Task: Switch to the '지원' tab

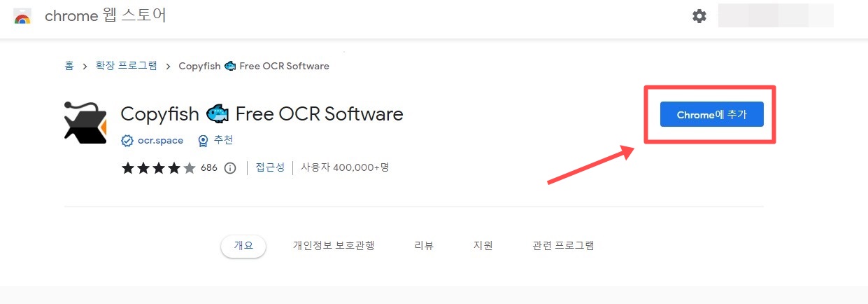Action: [x=483, y=246]
